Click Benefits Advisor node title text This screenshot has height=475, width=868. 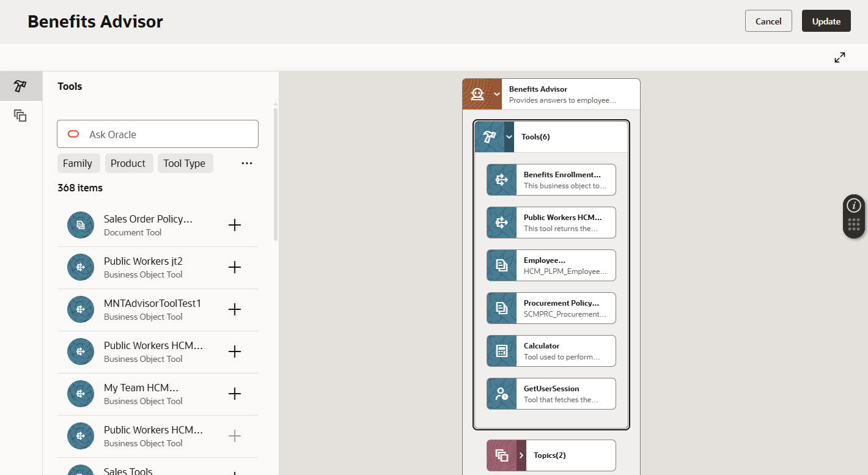(538, 89)
